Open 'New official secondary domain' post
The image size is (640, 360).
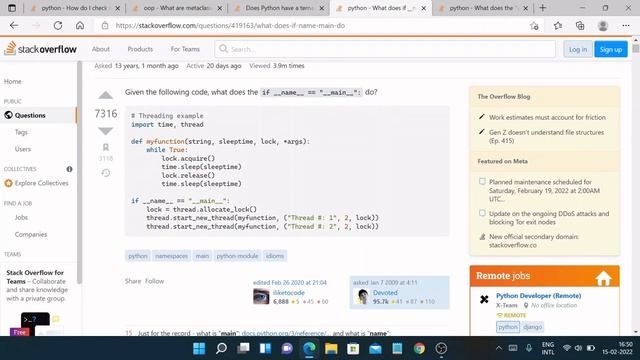pyautogui.click(x=534, y=241)
